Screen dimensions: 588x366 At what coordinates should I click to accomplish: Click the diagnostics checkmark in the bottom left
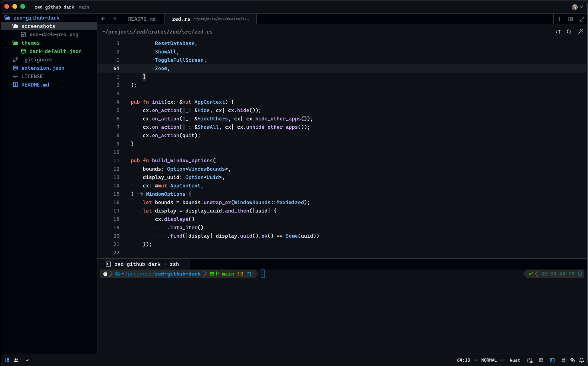click(27, 360)
